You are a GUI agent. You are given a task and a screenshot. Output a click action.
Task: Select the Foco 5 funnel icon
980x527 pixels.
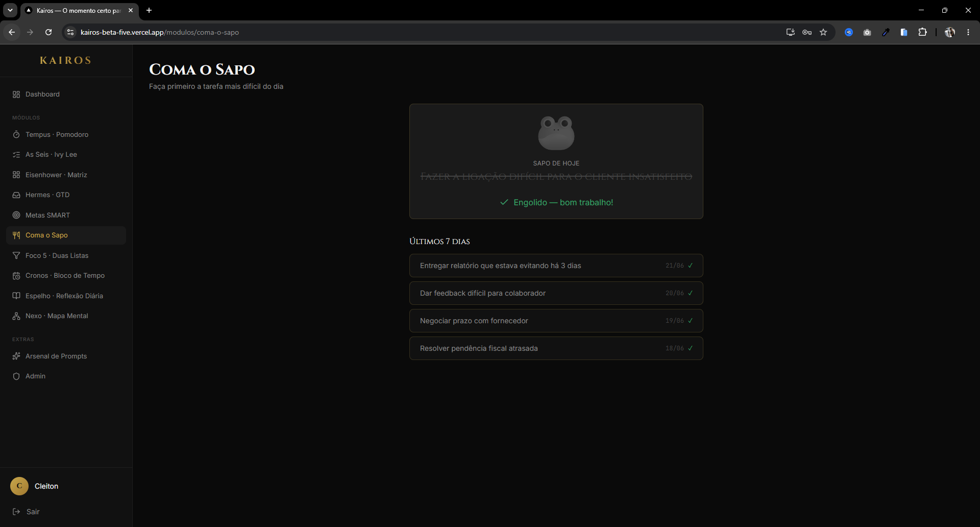[x=16, y=256]
